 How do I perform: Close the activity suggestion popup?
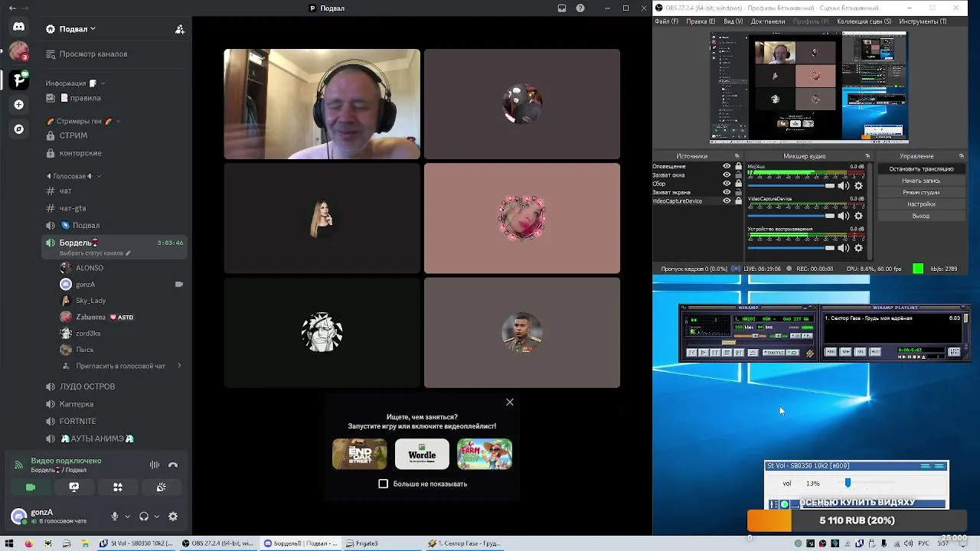click(510, 402)
